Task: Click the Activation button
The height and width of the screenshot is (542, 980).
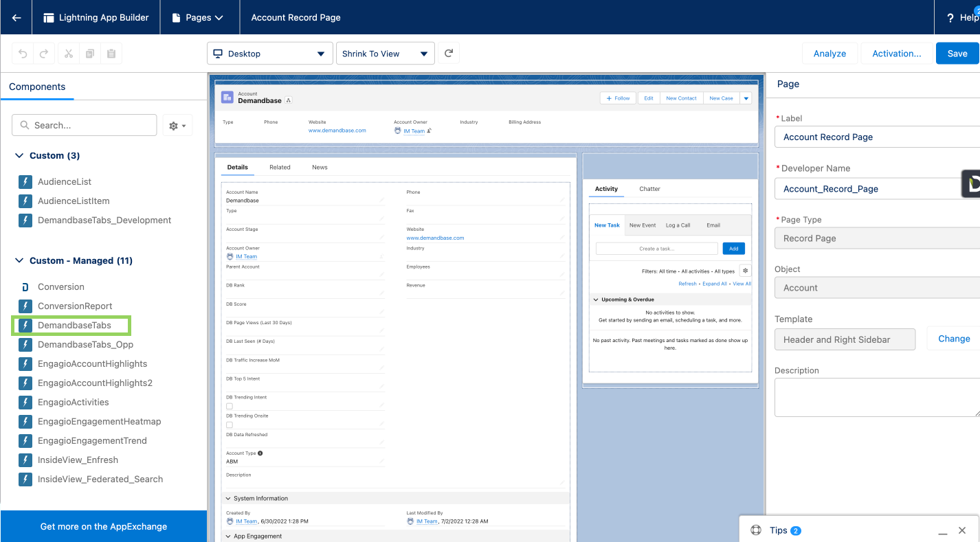Action: pyautogui.click(x=897, y=54)
